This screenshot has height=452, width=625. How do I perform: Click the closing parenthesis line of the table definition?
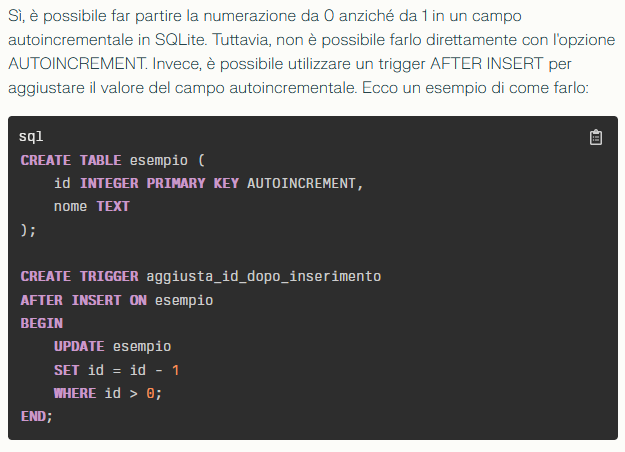[x=28, y=230]
